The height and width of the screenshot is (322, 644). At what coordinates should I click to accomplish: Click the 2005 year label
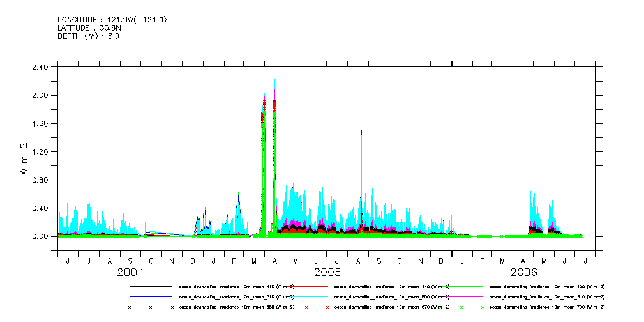click(x=327, y=273)
